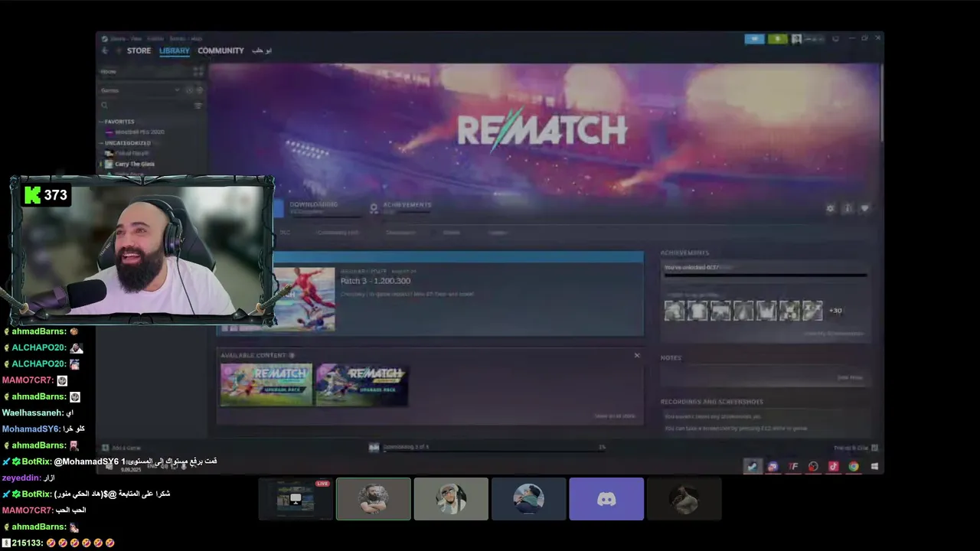Image resolution: width=980 pixels, height=551 pixels.
Task: Click BotRix's @MohamadSY6 chat message
Action: pyautogui.click(x=109, y=461)
